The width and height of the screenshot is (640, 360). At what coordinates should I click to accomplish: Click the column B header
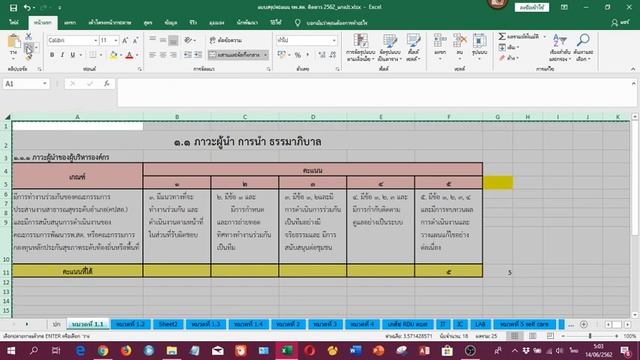[177, 117]
